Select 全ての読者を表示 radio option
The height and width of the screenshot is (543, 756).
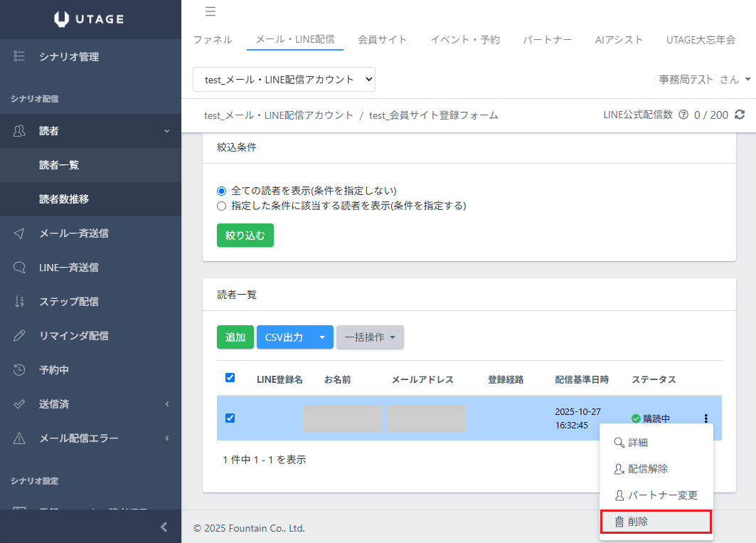[x=221, y=191]
